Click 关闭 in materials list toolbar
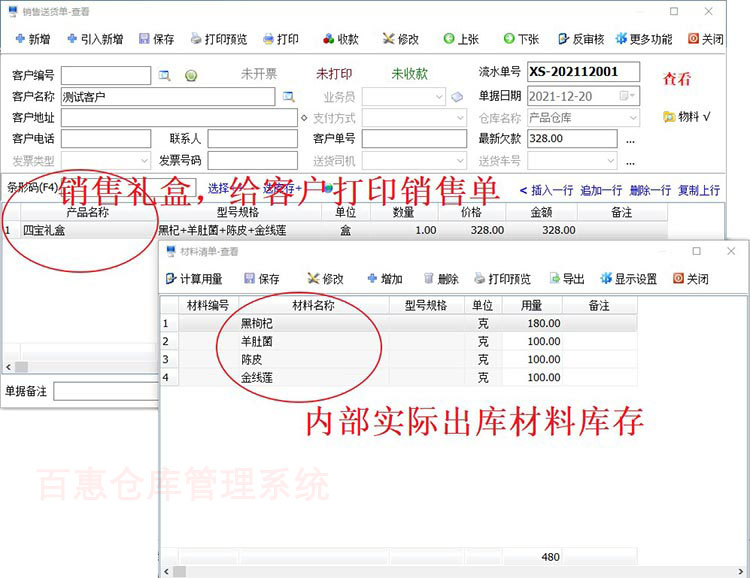750x578 pixels. (690, 279)
